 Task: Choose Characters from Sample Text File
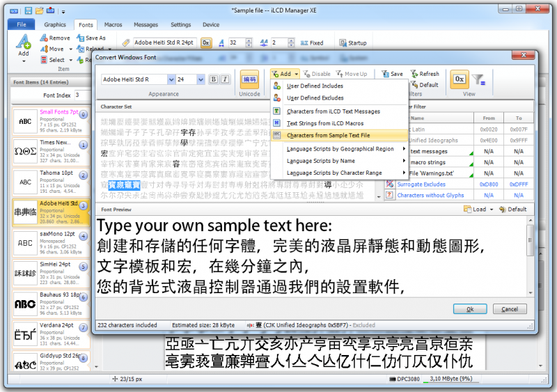(x=339, y=135)
